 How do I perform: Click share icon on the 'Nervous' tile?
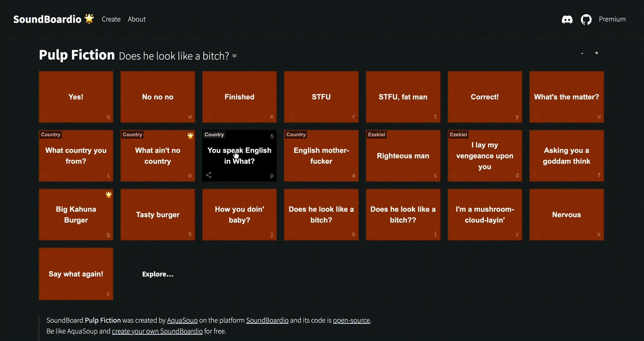[x=535, y=235]
